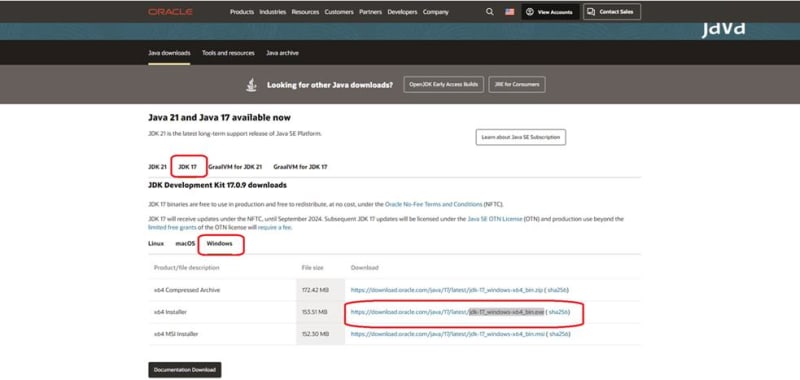Open the limited free grants link

click(x=172, y=227)
